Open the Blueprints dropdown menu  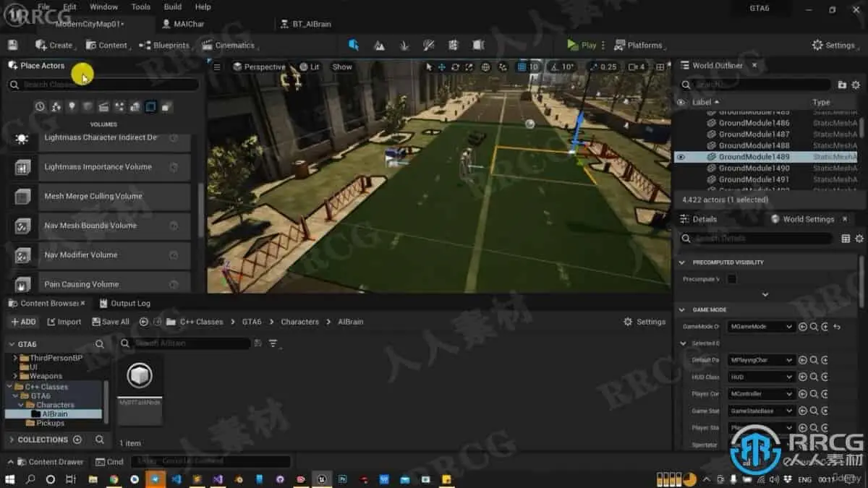pyautogui.click(x=165, y=45)
